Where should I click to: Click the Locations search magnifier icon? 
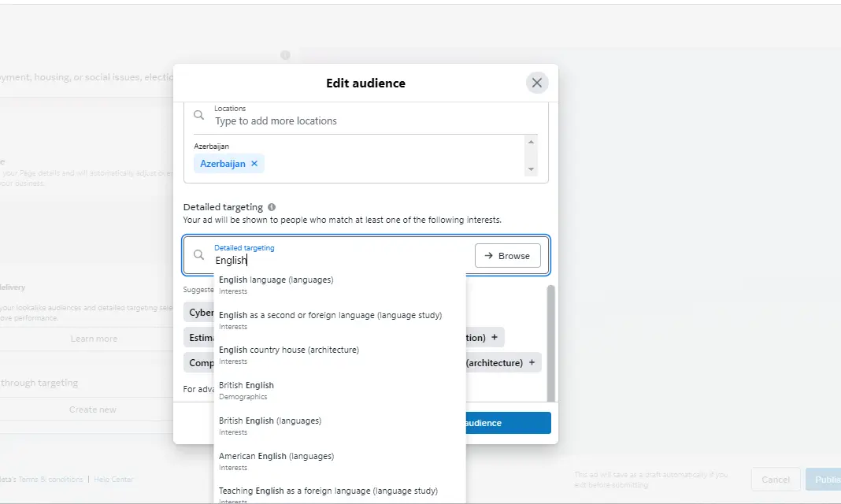tap(199, 115)
